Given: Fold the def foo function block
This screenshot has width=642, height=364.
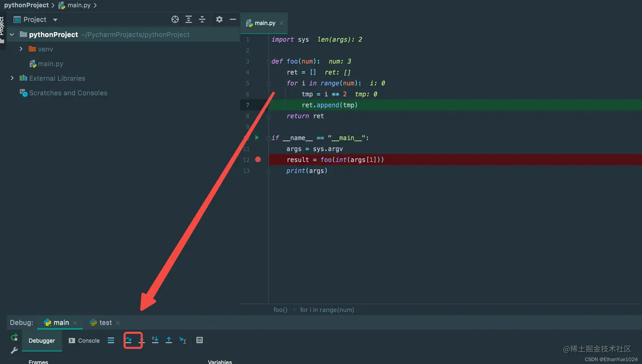Looking at the screenshot, I should 268,62.
